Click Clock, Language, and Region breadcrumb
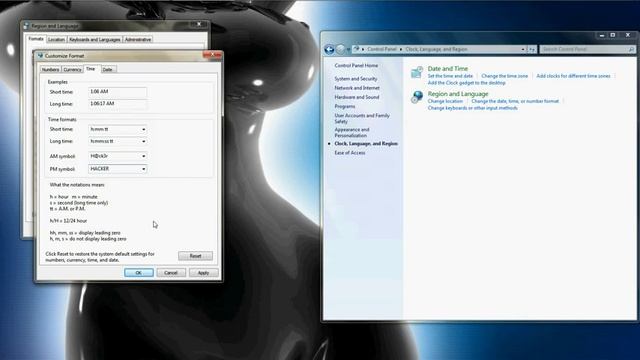The image size is (640, 360). point(436,49)
